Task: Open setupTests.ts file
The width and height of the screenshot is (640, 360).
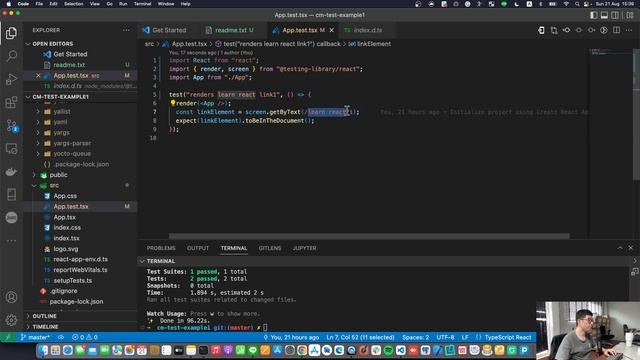Action: 73,280
